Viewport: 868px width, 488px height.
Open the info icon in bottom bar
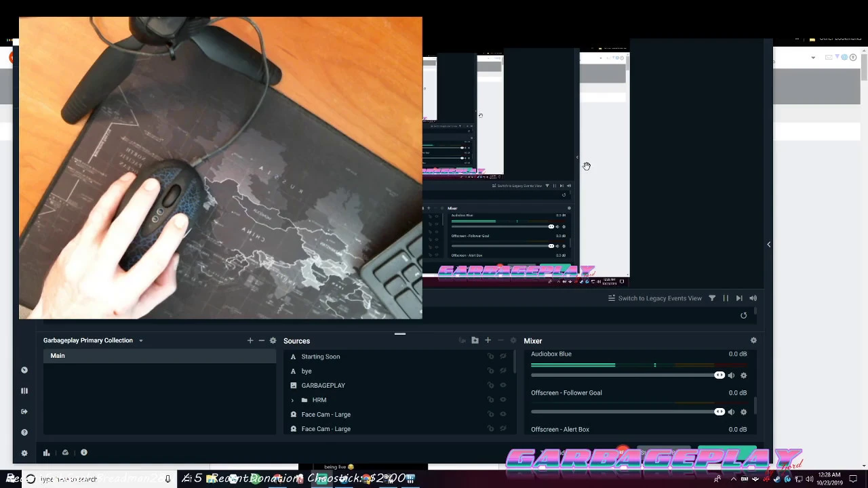tap(84, 453)
